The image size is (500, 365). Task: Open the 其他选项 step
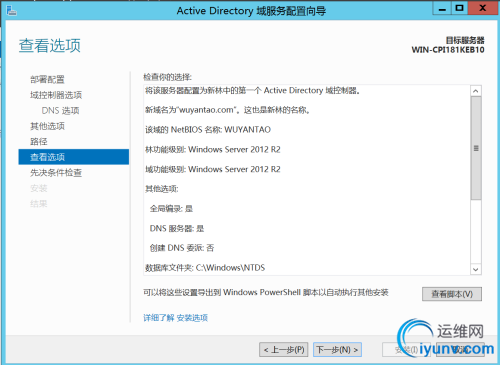pos(47,126)
